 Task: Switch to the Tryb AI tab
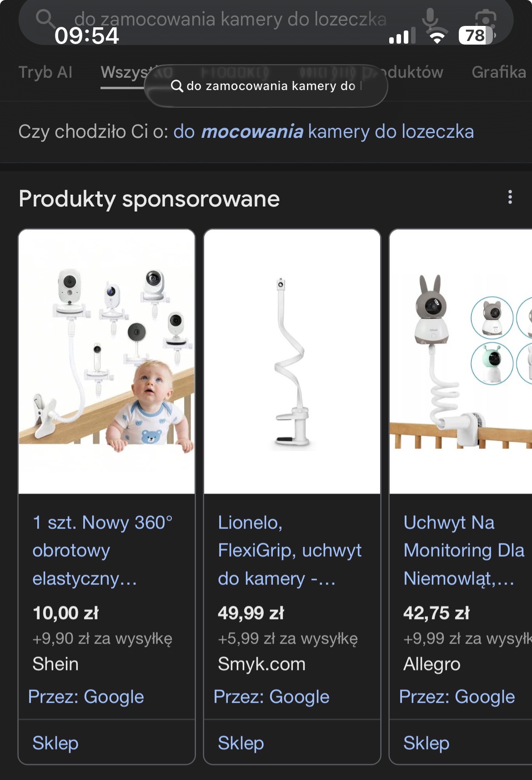pyautogui.click(x=45, y=72)
